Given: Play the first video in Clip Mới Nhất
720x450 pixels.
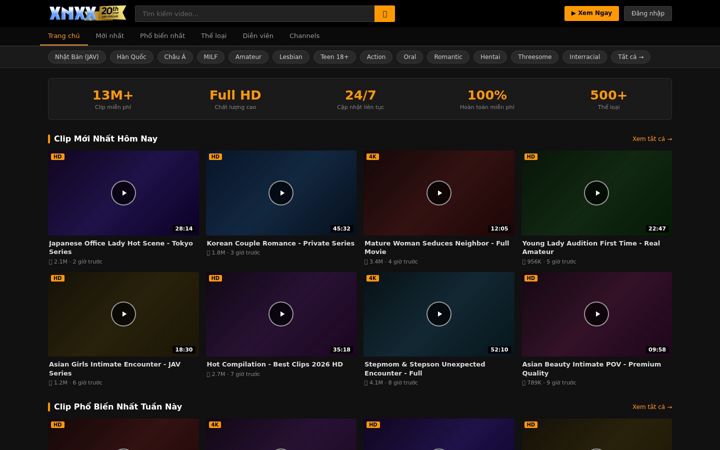Looking at the screenshot, I should pyautogui.click(x=124, y=193).
